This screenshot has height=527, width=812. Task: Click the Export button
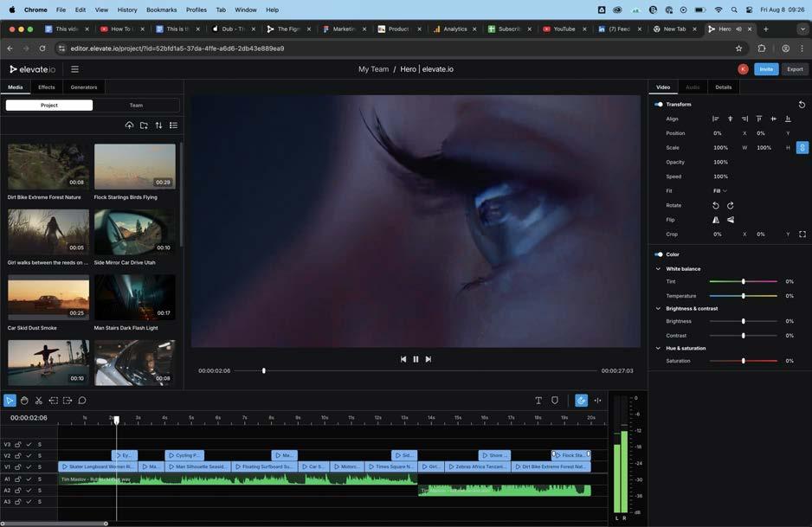click(x=794, y=69)
